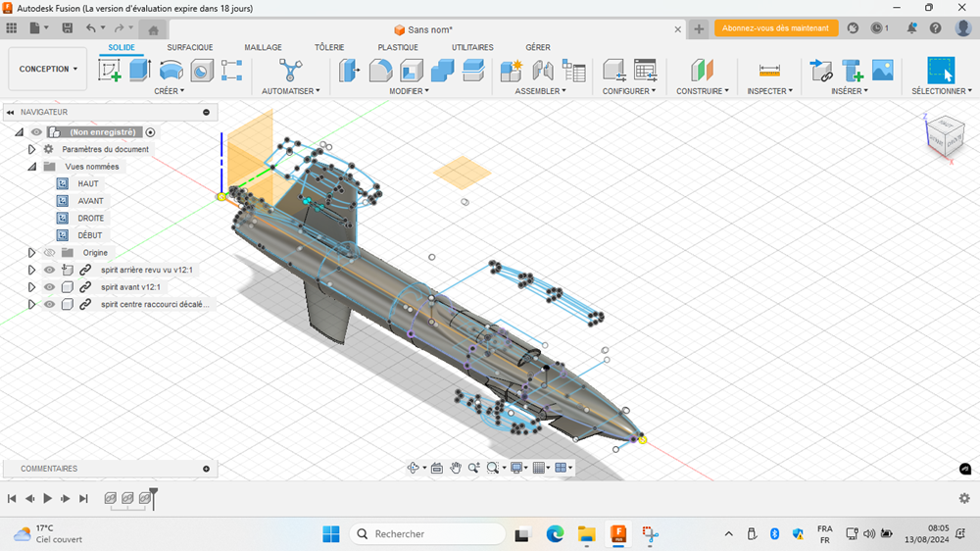Click the Fillet tool icon

click(380, 70)
